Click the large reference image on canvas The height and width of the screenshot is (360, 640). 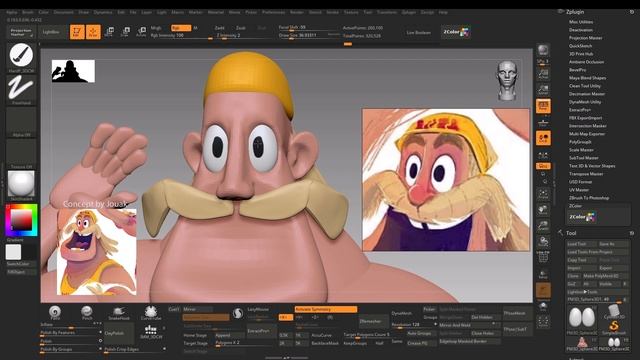(x=446, y=180)
